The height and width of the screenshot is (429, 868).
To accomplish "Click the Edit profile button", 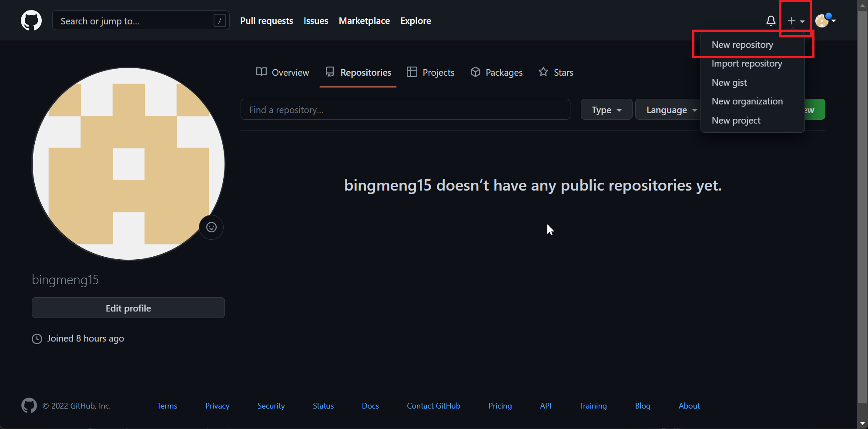I will [x=128, y=308].
